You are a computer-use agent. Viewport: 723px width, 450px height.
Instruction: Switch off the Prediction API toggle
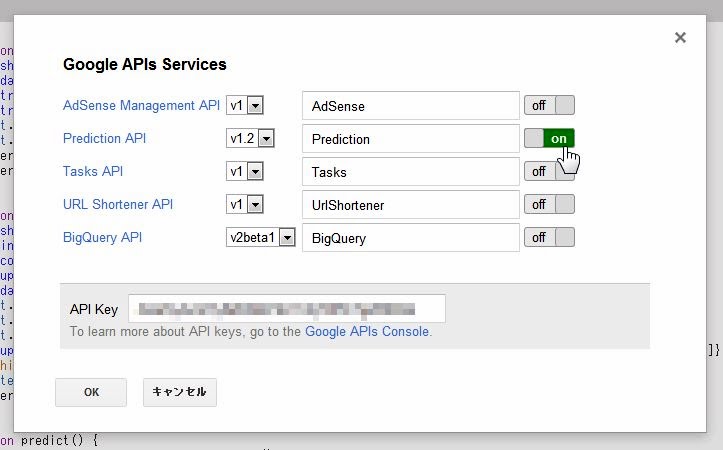tap(549, 139)
